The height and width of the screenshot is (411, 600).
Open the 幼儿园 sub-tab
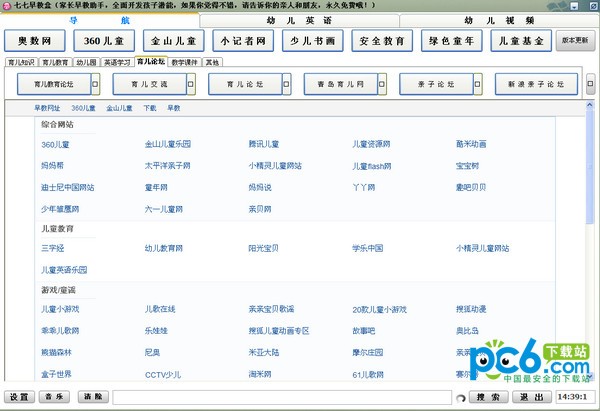tap(86, 62)
